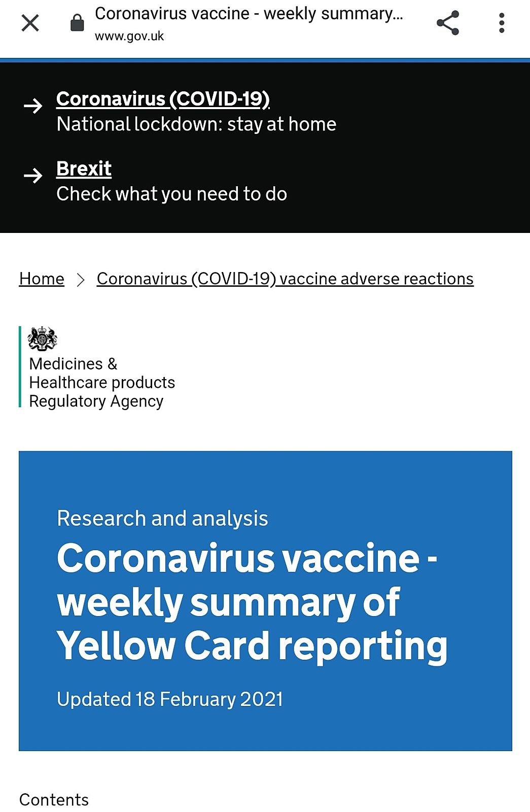
Task: Select the Medicines & Healthcare products Regulatory Agency name
Action: (102, 383)
